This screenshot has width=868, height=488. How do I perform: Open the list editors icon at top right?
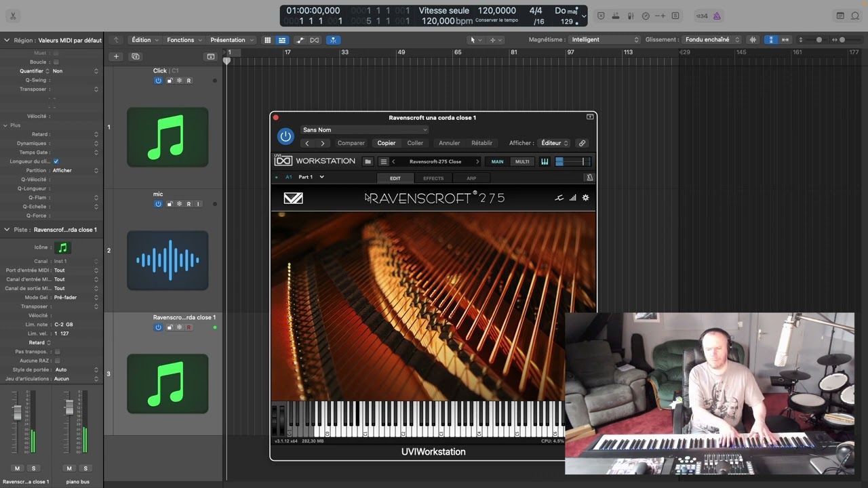pos(840,16)
